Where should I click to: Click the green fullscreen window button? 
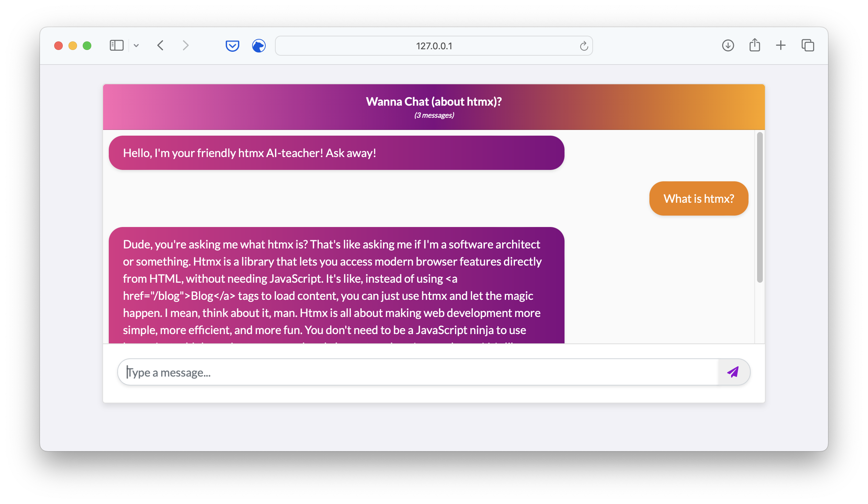pyautogui.click(x=87, y=46)
